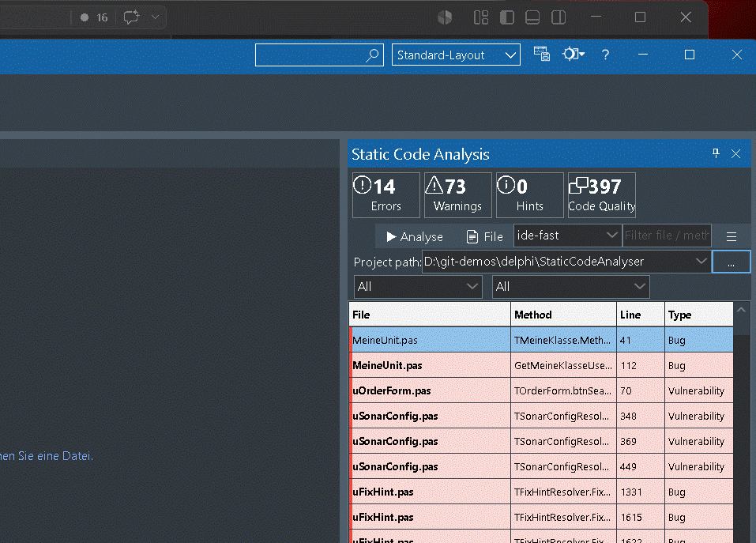Select MeineUnit.pas row at line 112
Viewport: 756px width, 543px height.
(x=541, y=365)
